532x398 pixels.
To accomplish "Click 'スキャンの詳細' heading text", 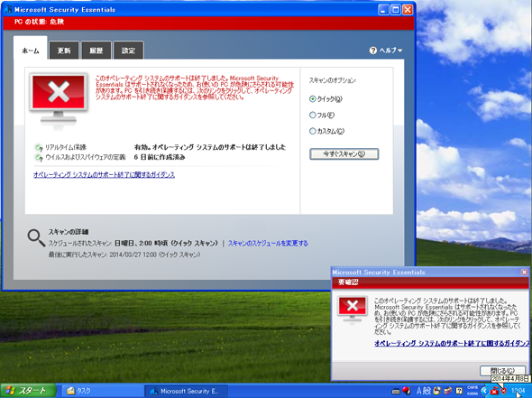I will pyautogui.click(x=69, y=232).
